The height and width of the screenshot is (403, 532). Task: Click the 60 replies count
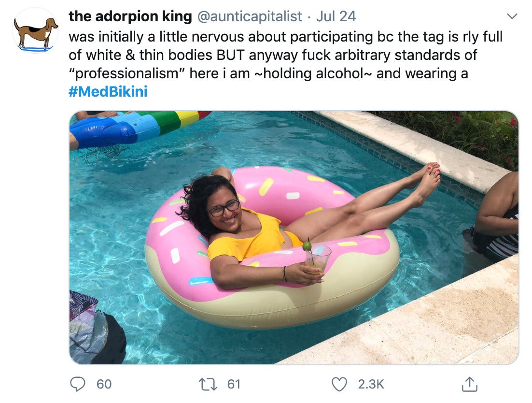104,384
